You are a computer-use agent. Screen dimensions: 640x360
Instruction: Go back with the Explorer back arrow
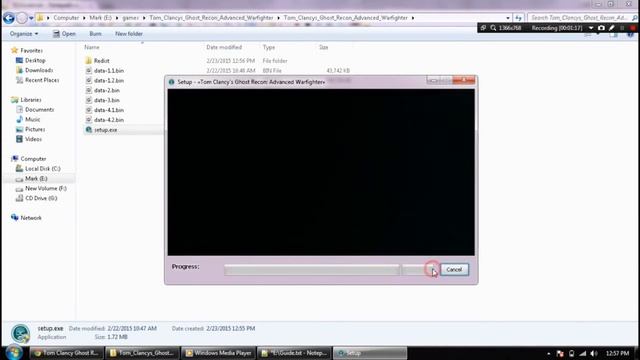[9, 18]
